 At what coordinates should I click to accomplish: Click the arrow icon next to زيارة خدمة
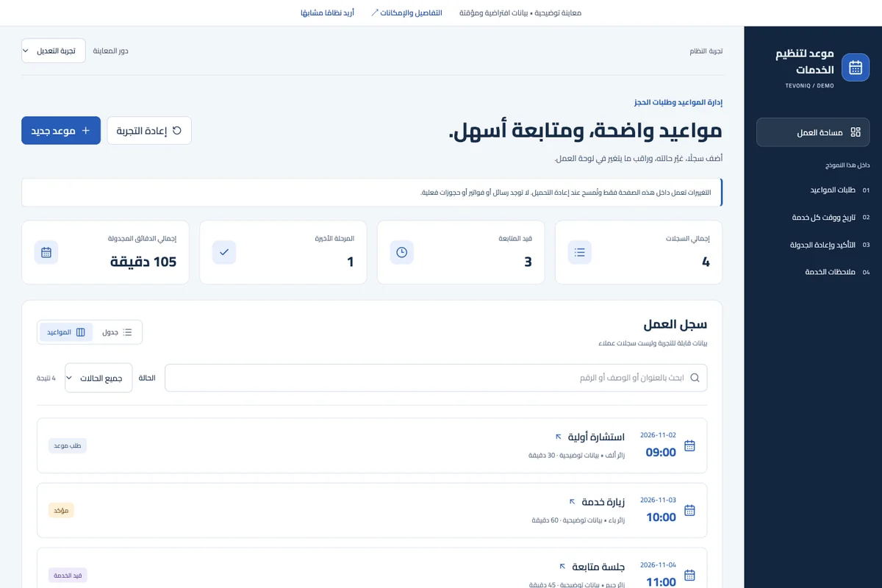[573, 501]
